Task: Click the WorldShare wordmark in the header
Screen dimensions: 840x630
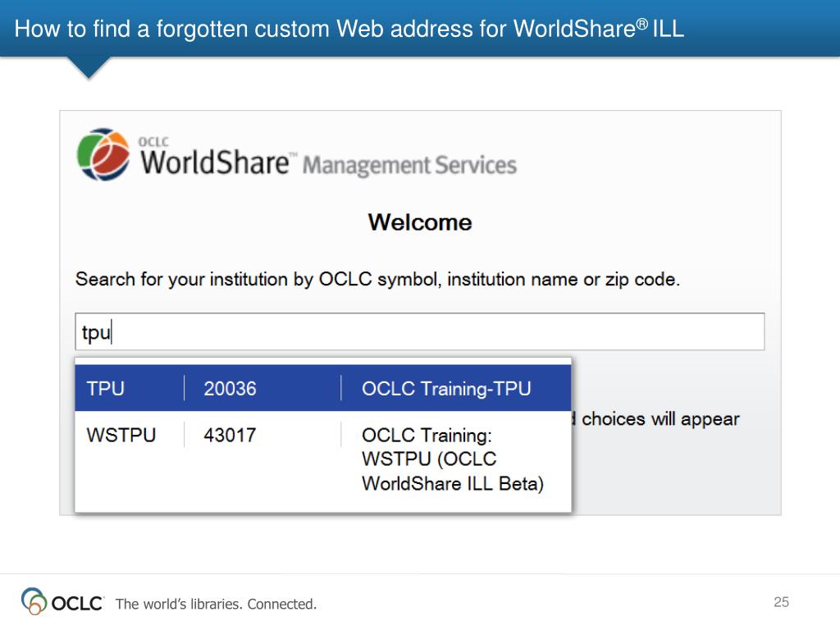Action: tap(215, 162)
